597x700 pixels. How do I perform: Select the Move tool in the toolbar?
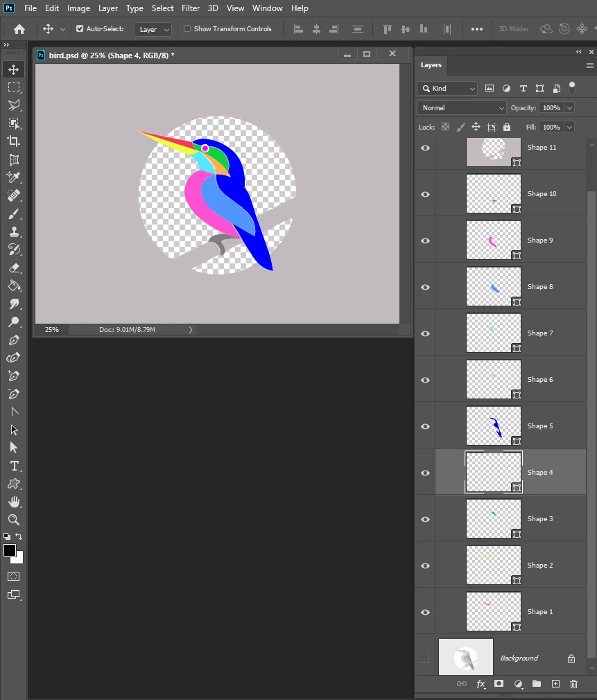click(13, 69)
